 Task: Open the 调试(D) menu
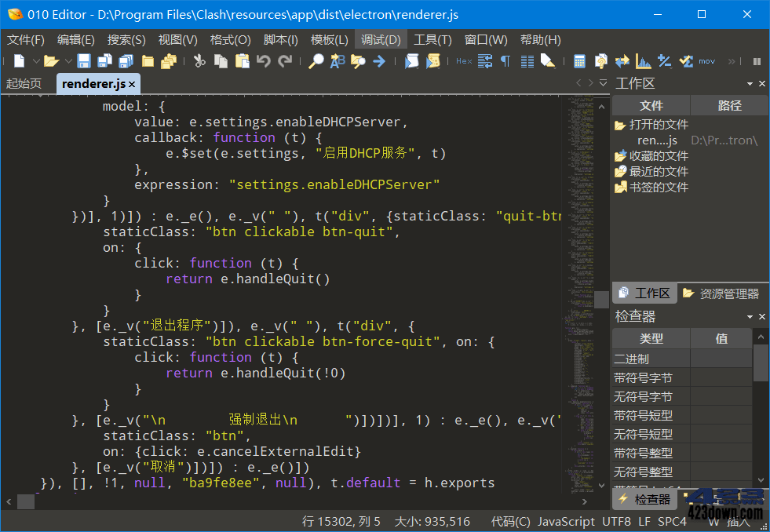380,39
